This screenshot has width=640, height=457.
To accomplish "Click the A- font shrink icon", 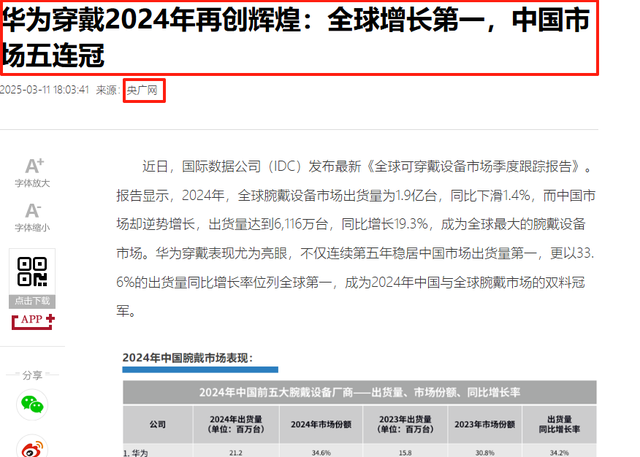I will coord(33,211).
